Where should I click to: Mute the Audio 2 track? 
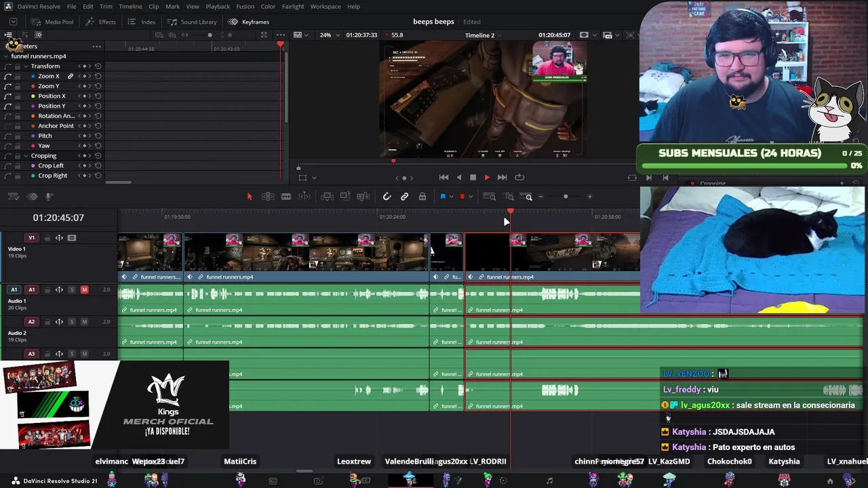click(x=84, y=322)
